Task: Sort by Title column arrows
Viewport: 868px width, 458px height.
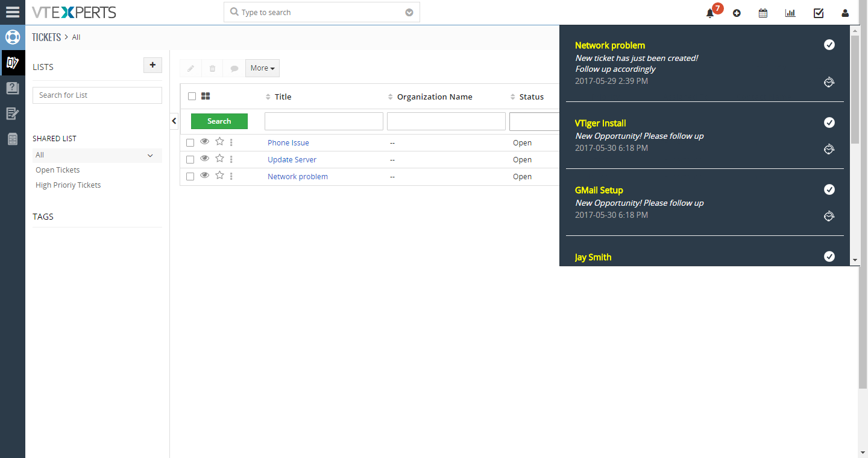Action: [268, 97]
